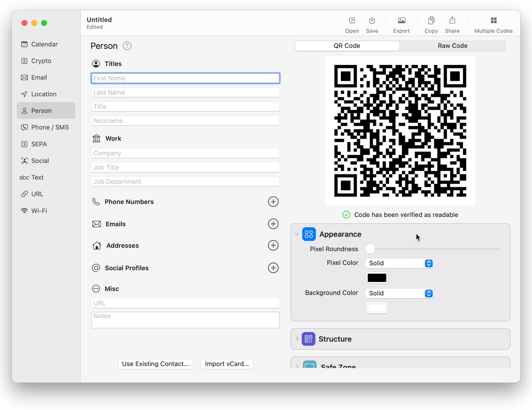Add a new address entry
This screenshot has height=410, width=532.
(x=273, y=245)
